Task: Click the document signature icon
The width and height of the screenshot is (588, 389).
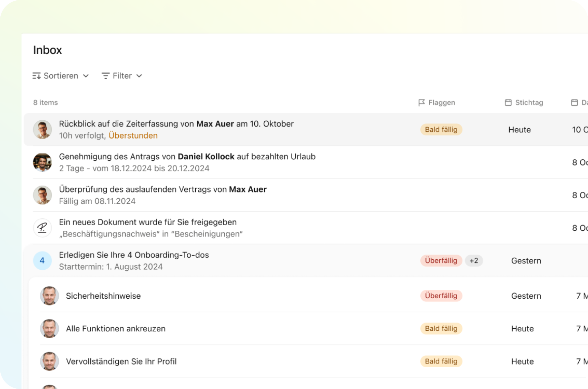Action: coord(42,228)
